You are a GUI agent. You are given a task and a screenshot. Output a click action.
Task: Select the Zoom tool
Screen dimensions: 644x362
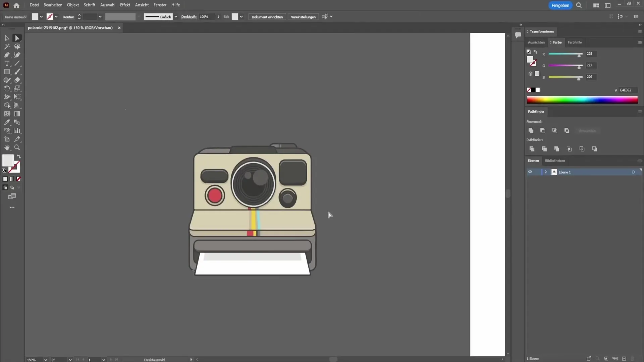coord(17,147)
